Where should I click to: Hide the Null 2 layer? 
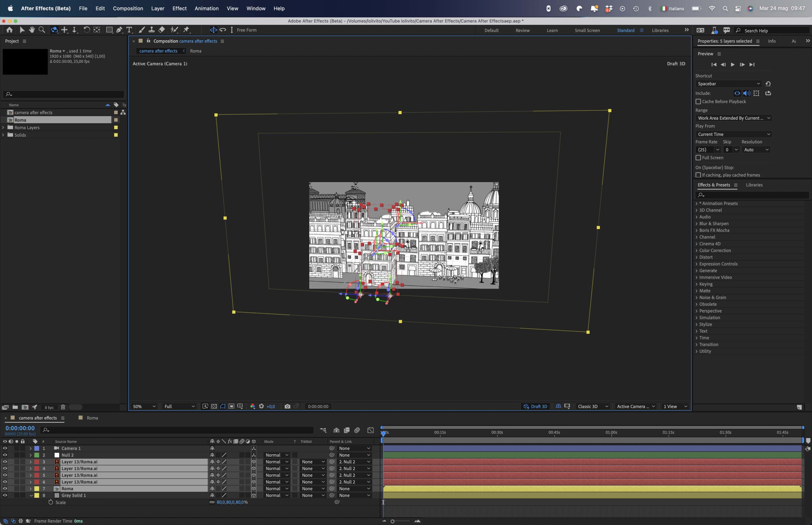tap(5, 455)
